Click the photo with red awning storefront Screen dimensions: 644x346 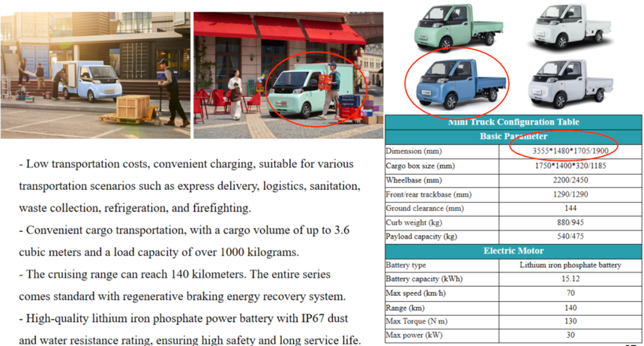[289, 75]
